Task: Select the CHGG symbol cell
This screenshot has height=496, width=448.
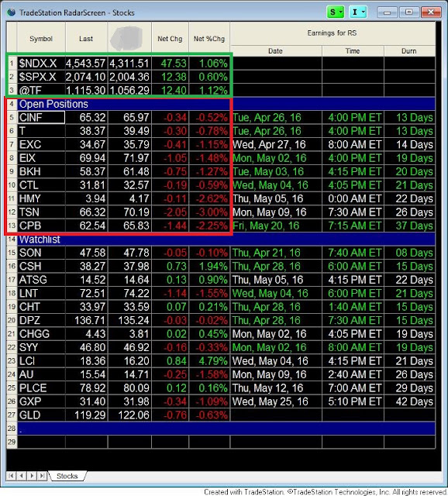Action: coord(41,334)
